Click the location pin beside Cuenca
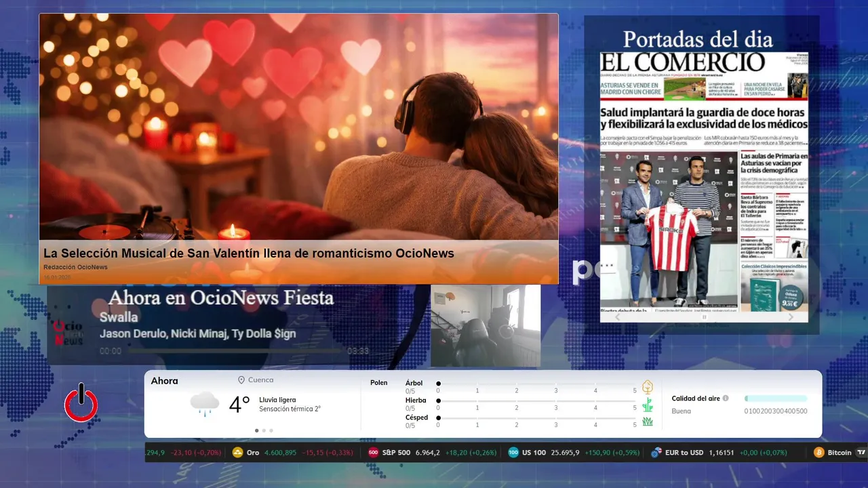This screenshot has width=868, height=488. (x=241, y=380)
